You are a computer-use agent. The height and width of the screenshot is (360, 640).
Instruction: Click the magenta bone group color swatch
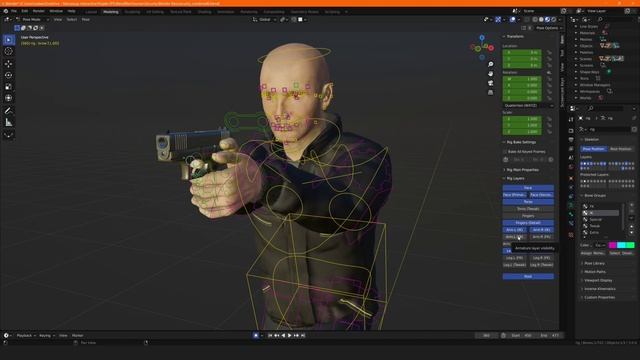(x=613, y=245)
